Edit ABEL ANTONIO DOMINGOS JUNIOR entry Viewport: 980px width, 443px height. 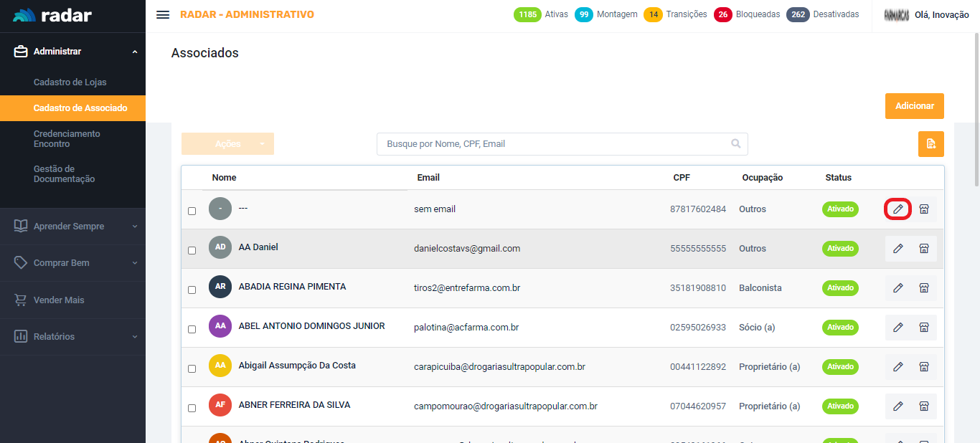tap(897, 328)
